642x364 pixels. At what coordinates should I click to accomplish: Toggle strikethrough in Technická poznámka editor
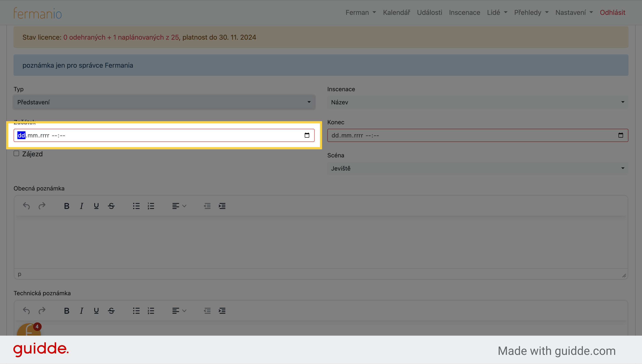(111, 311)
